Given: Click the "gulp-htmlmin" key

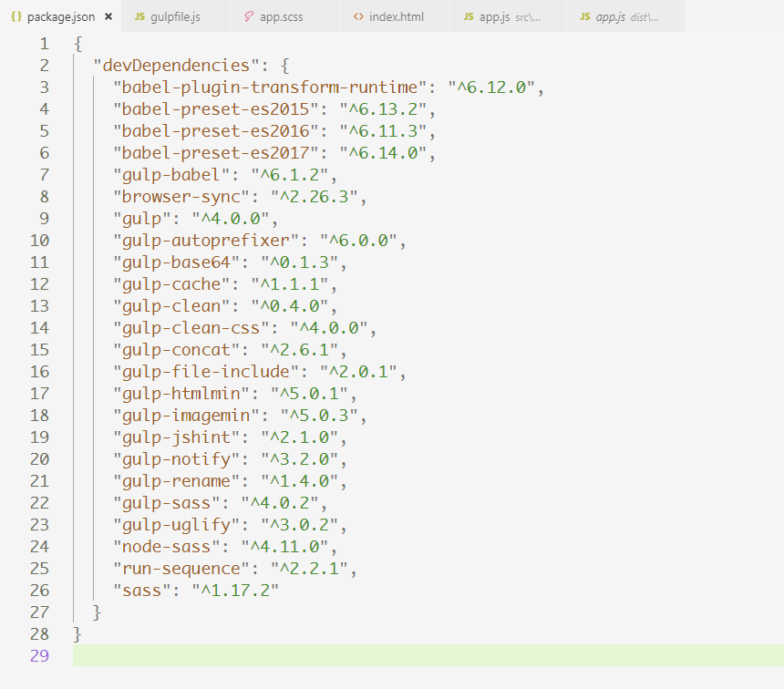Looking at the screenshot, I should [x=181, y=394].
